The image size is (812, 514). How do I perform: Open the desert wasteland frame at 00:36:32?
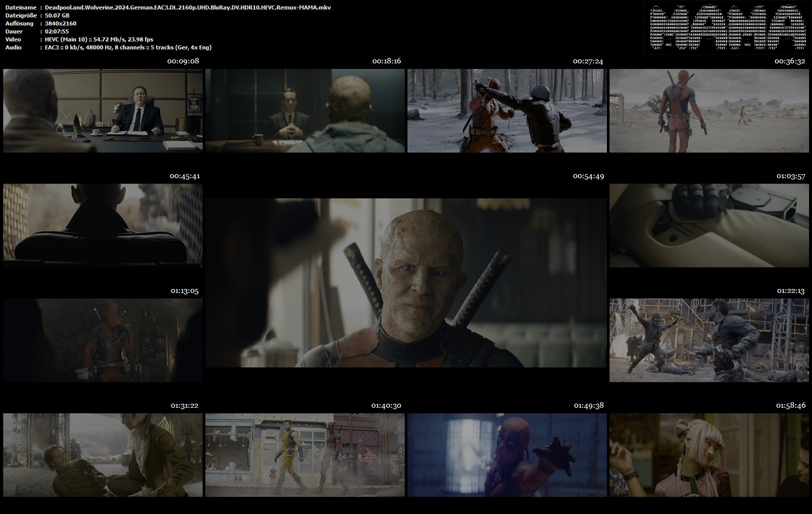(709, 111)
